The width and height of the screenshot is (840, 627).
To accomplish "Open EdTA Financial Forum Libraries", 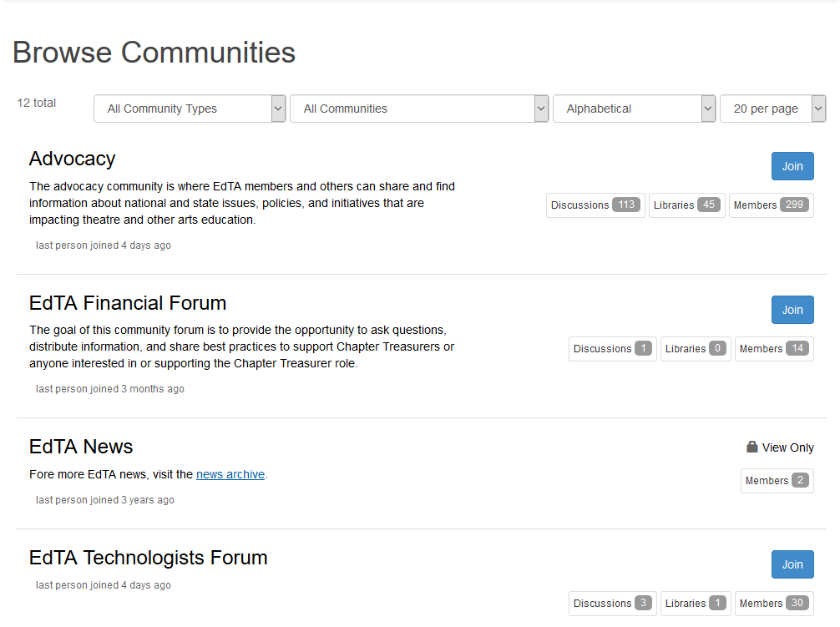I will click(695, 349).
